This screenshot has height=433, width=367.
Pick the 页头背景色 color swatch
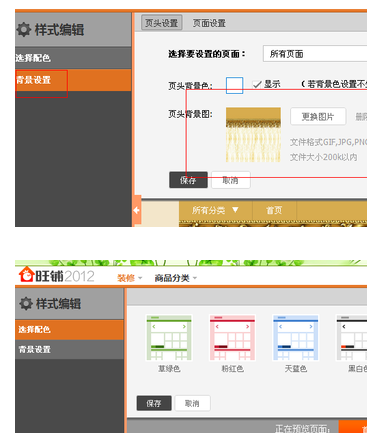[234, 85]
